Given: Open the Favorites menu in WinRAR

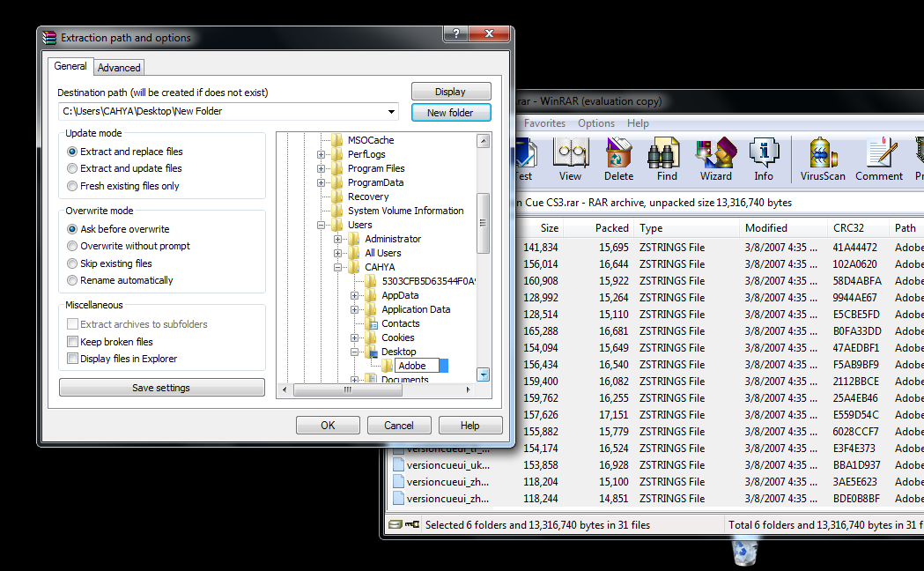Looking at the screenshot, I should (544, 123).
